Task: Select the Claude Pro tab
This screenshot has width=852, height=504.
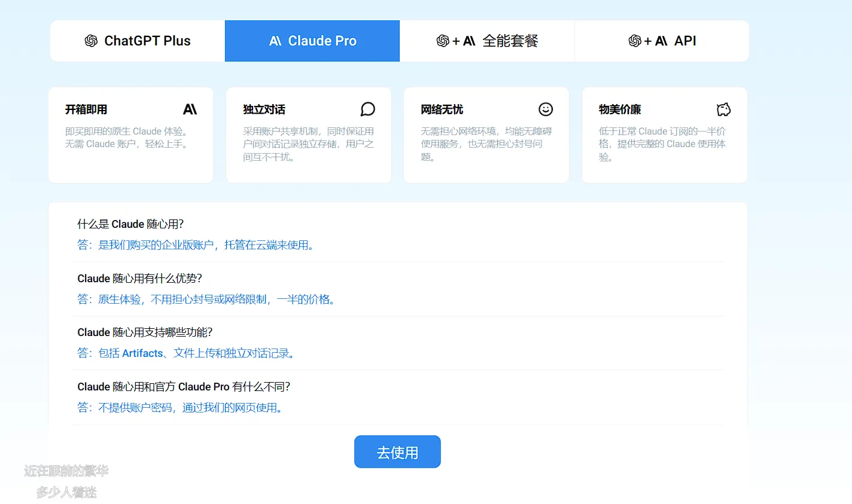Action: tap(312, 41)
